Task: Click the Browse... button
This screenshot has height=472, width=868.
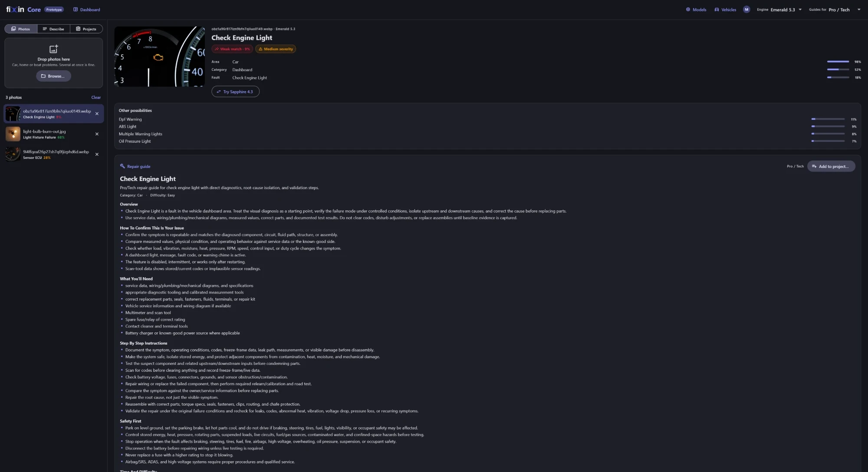Action: click(x=53, y=76)
